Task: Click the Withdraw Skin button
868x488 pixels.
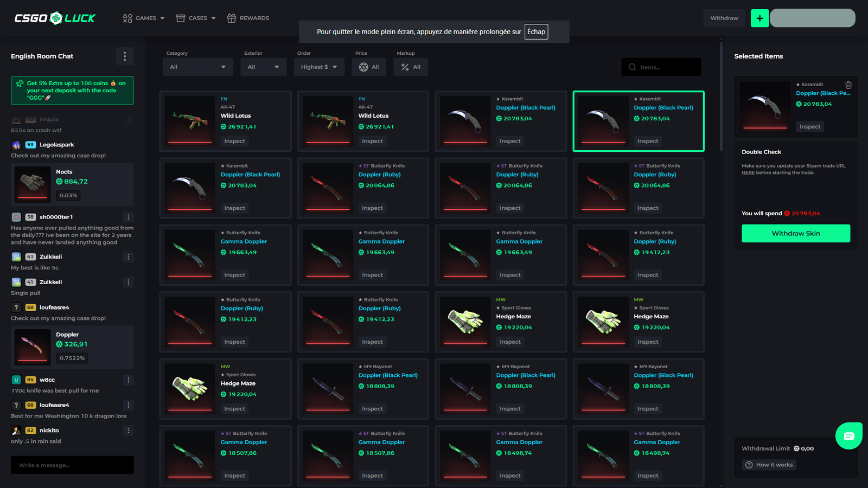Action: (795, 233)
